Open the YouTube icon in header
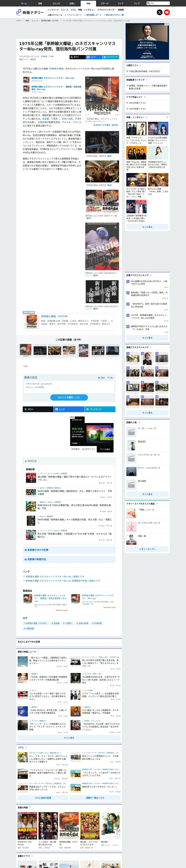186x868 pixels. [167, 12]
